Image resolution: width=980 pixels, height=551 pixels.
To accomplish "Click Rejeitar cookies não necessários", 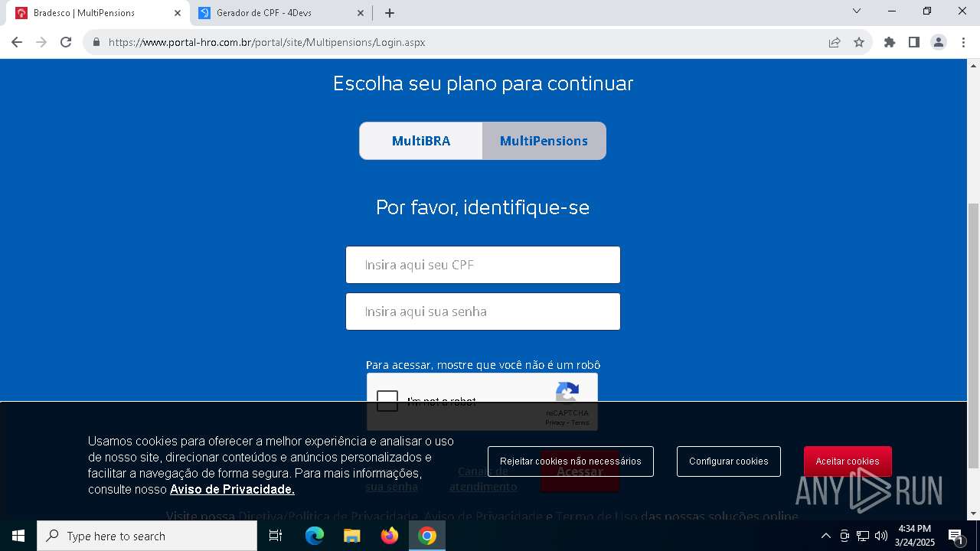I will point(570,461).
